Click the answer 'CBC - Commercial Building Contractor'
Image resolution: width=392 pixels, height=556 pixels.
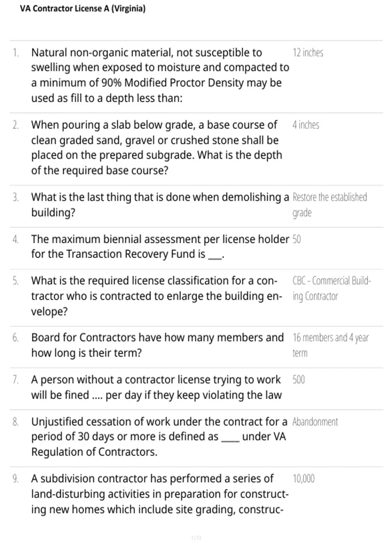click(x=332, y=288)
